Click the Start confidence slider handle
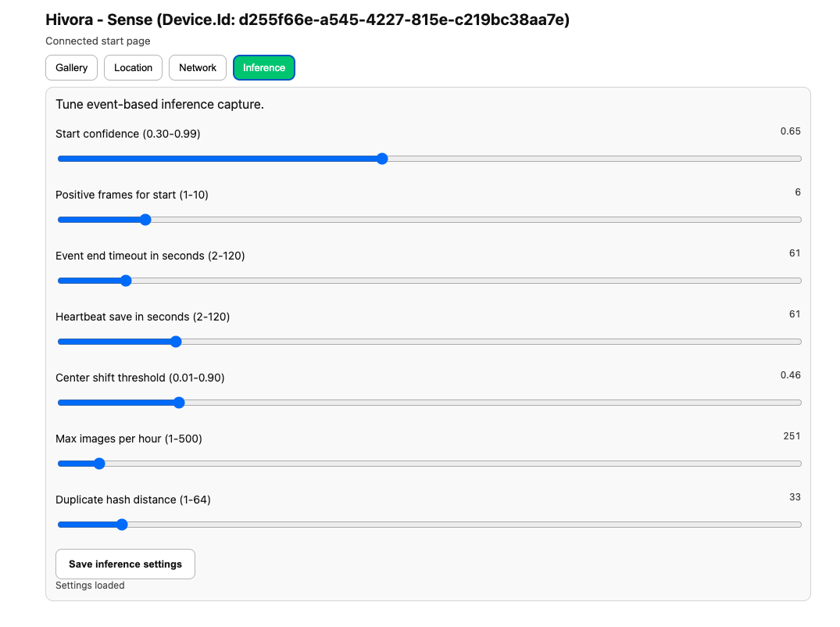Viewport: 840px width, 627px height. (x=382, y=159)
